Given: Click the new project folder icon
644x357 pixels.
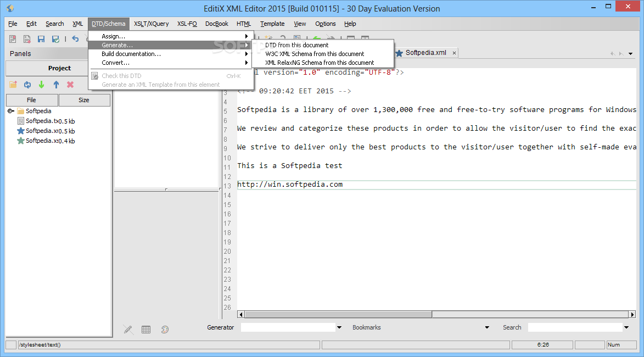Looking at the screenshot, I should tap(13, 85).
